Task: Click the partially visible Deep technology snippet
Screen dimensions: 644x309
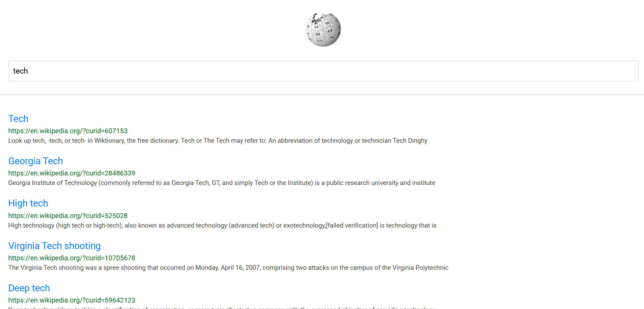Action: [x=221, y=308]
